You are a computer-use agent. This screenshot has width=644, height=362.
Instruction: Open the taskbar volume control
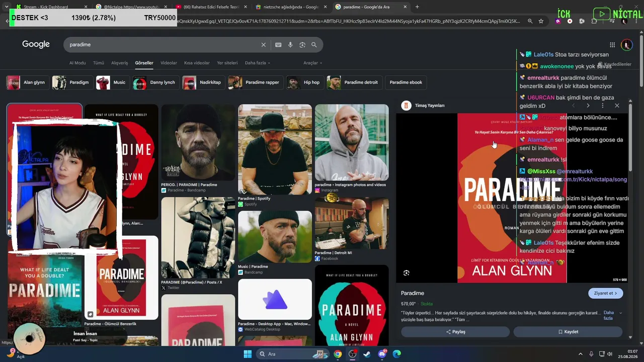[x=610, y=354]
